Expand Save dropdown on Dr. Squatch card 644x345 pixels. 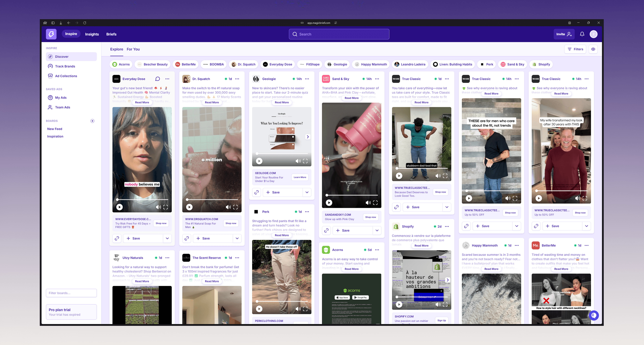(237, 238)
